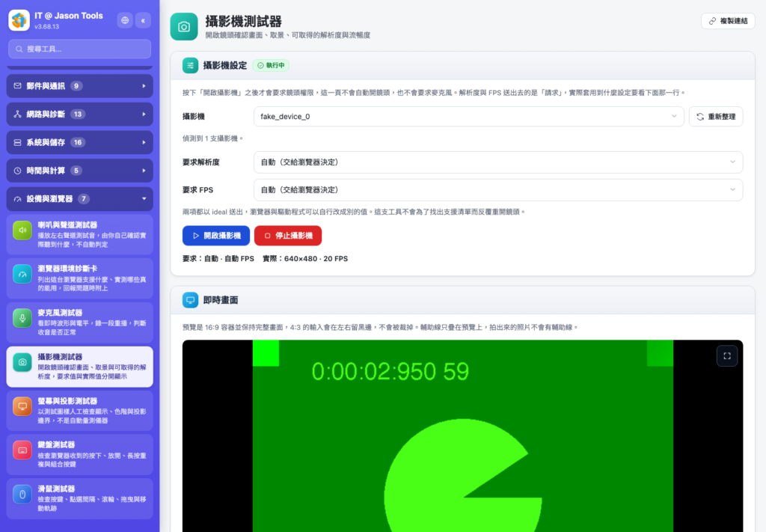This screenshot has width=766, height=532.
Task: Collapse the 設備與瀏覽器 category arrow
Action: (144, 199)
